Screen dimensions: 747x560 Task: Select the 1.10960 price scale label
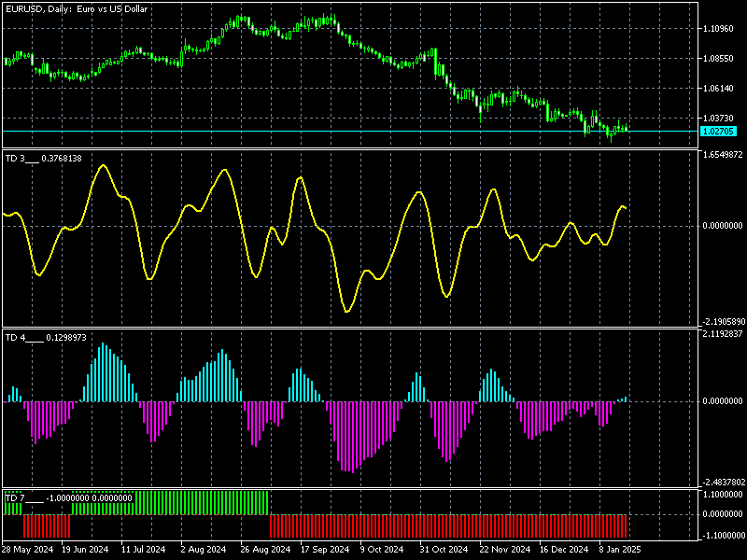[718, 29]
